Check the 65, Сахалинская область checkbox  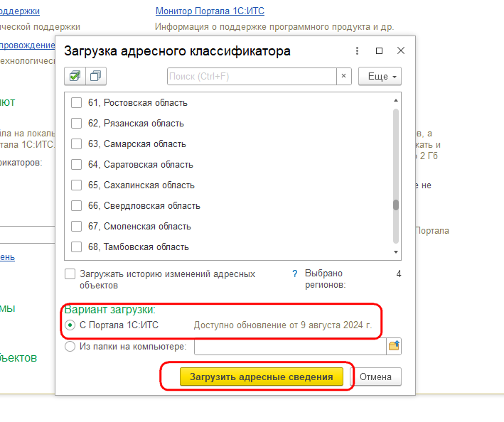[x=76, y=185]
